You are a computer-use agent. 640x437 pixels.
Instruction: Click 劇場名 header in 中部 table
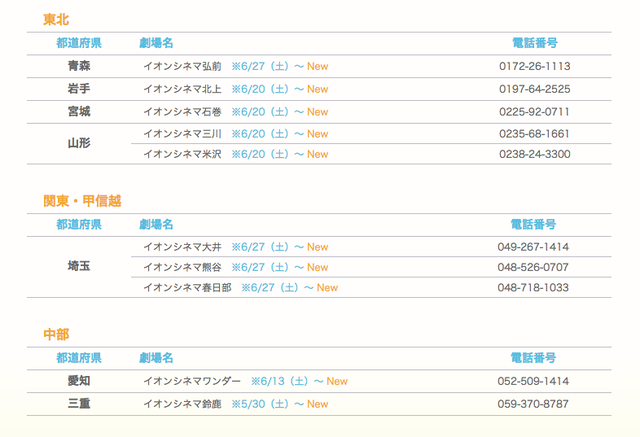click(156, 358)
